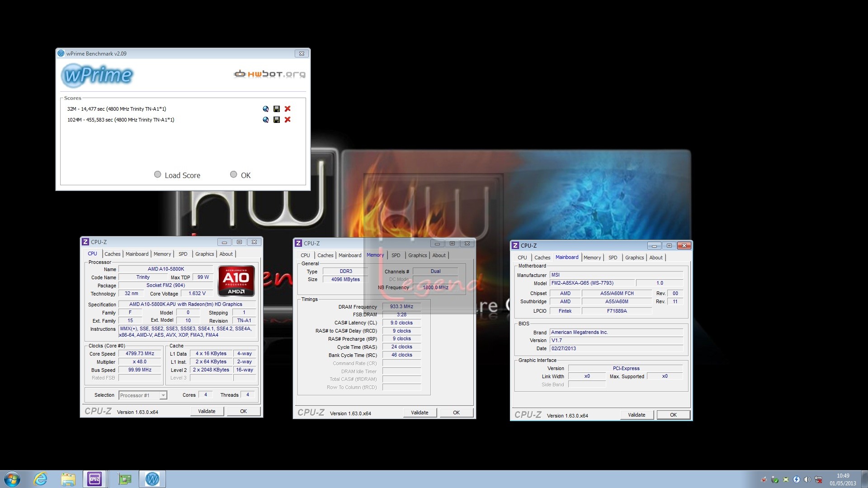868x488 pixels.
Task: Click Validate in the Mainboard window
Action: [637, 415]
